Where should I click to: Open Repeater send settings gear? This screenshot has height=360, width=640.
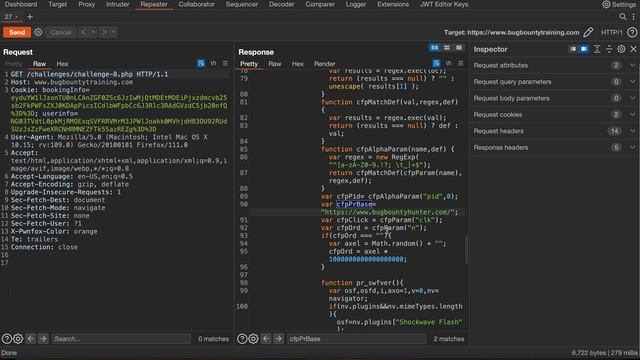pos(38,32)
